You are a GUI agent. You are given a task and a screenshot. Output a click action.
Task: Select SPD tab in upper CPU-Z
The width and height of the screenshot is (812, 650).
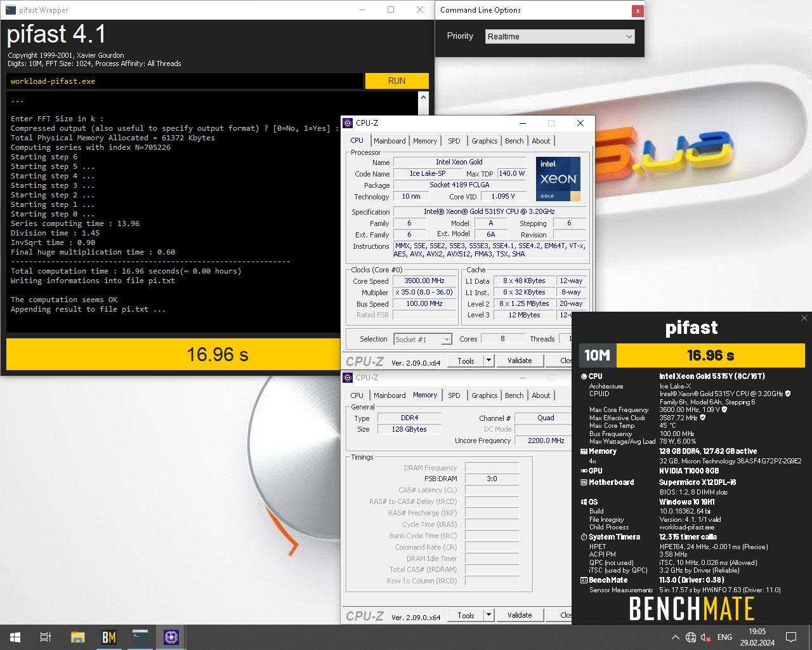coord(454,141)
